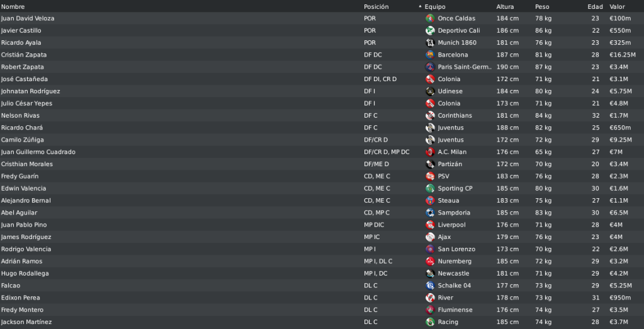This screenshot has width=644, height=329.
Task: Click the Sporting CP crest icon
Action: pos(430,189)
